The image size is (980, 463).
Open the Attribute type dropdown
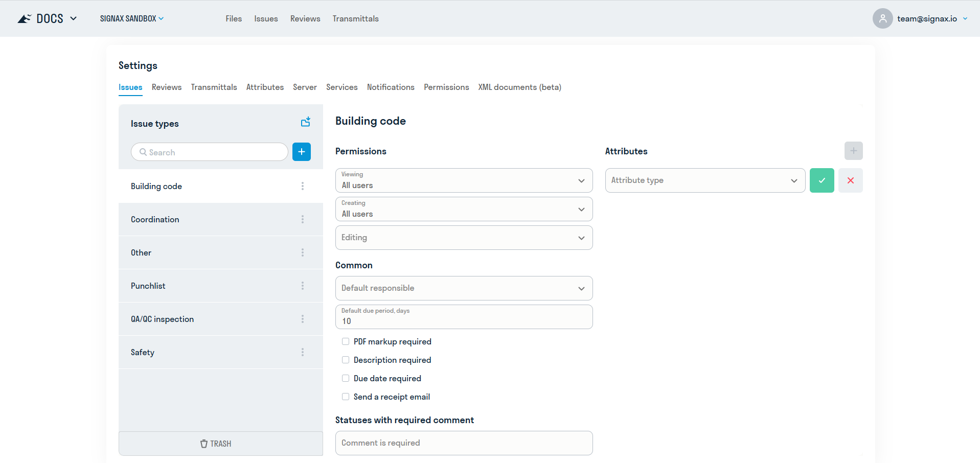705,180
